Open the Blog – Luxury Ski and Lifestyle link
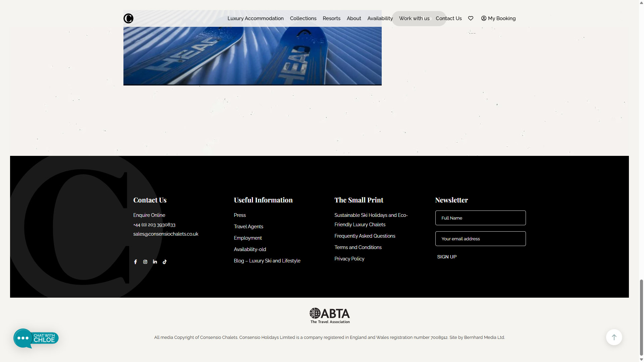The height and width of the screenshot is (362, 644). 267,261
